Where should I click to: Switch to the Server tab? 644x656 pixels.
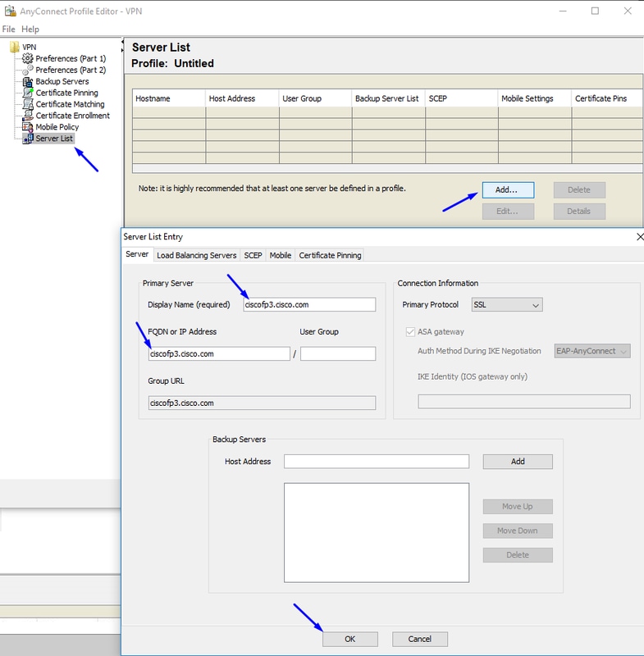tap(137, 254)
